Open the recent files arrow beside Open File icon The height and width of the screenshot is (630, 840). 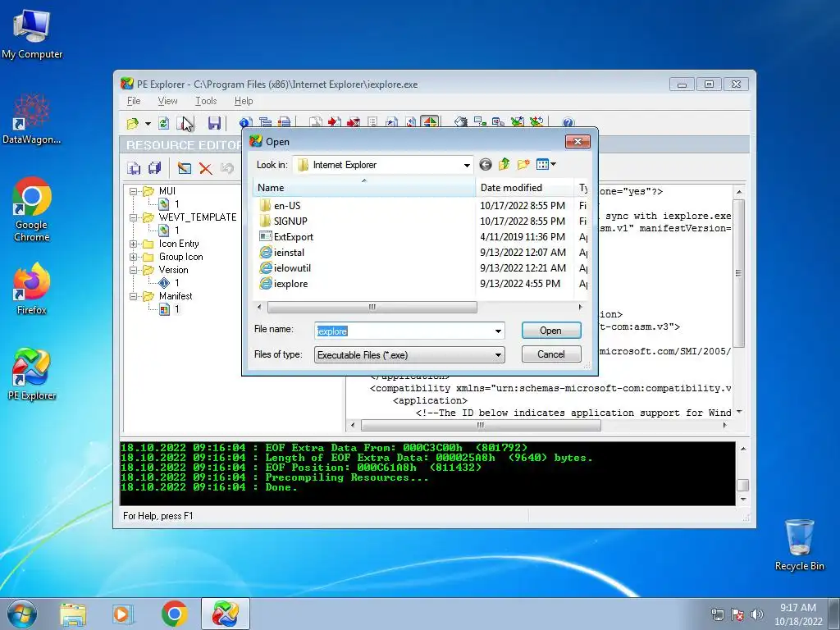(x=148, y=124)
